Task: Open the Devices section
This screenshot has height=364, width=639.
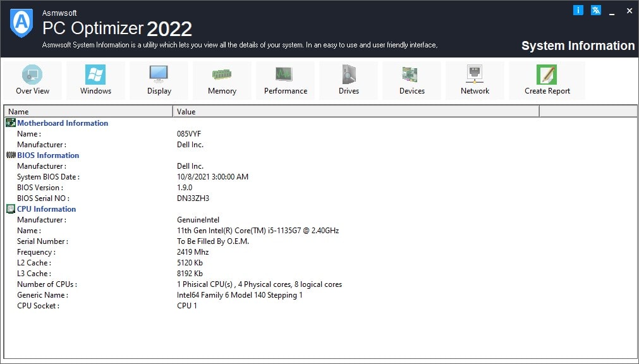Action: (x=411, y=80)
